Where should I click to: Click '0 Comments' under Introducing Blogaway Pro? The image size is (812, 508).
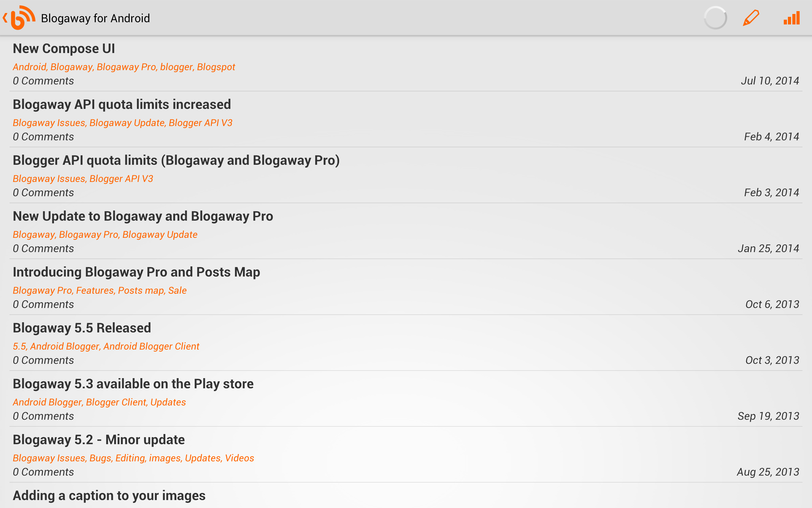(x=43, y=304)
